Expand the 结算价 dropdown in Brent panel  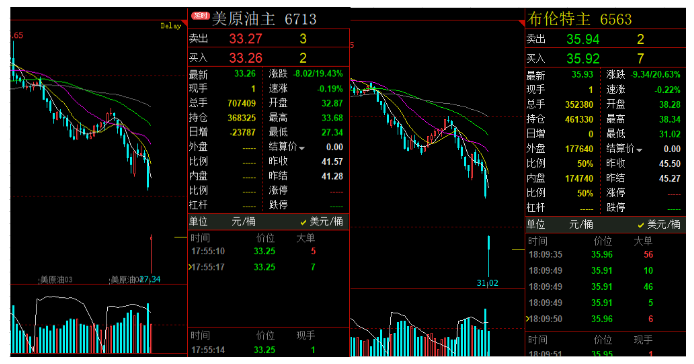tap(640, 150)
